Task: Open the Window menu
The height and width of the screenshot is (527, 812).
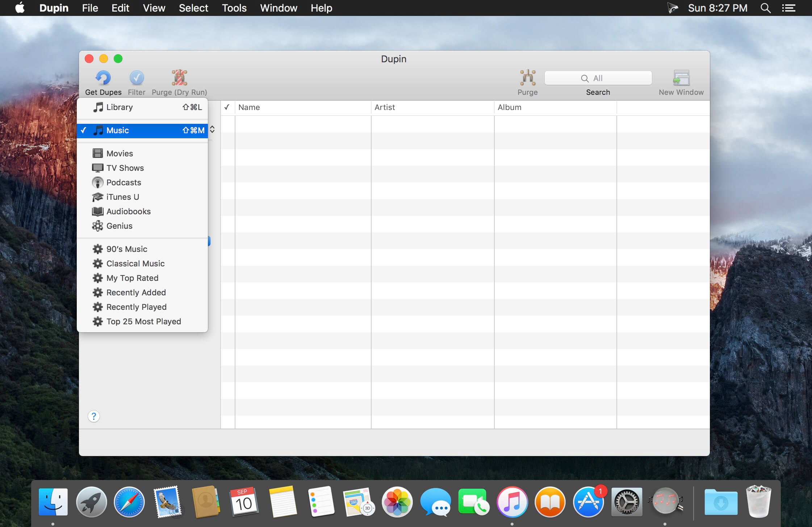Action: [x=279, y=8]
